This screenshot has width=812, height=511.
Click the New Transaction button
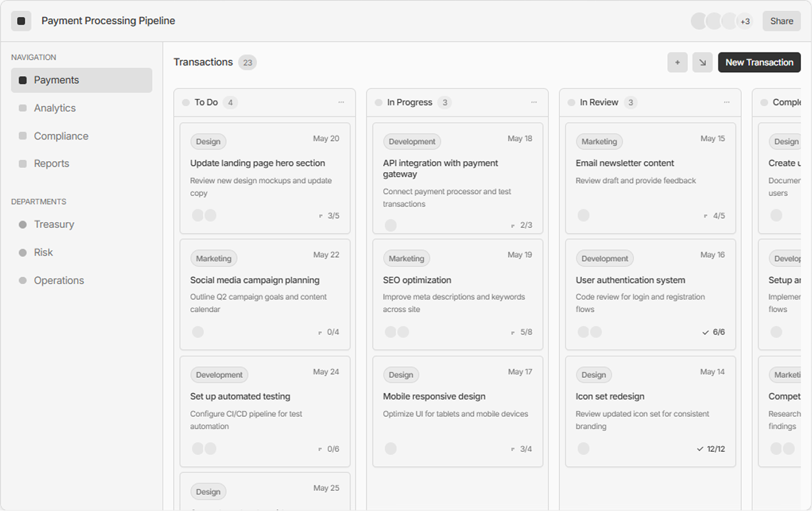(759, 62)
